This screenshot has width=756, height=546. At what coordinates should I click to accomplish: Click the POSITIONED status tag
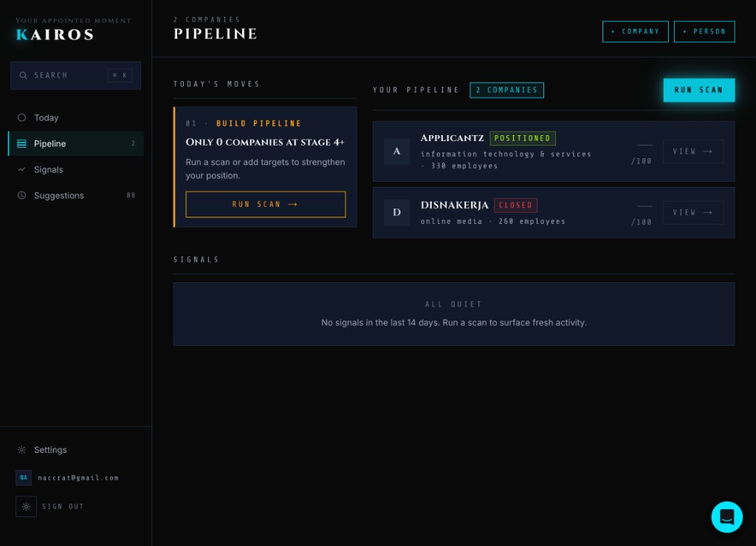(x=523, y=138)
